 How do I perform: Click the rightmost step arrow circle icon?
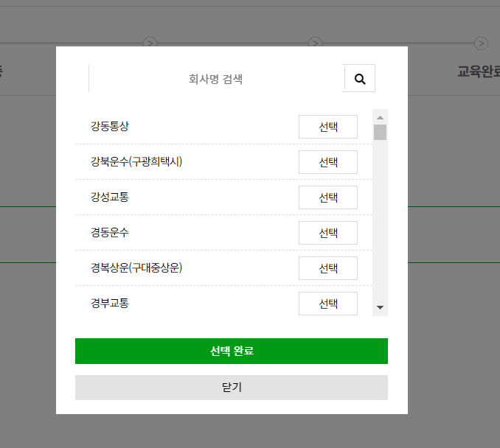click(481, 43)
